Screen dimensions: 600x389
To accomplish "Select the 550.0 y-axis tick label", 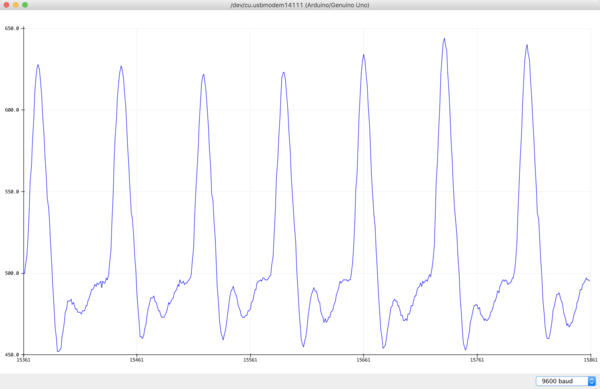I will click(x=11, y=192).
